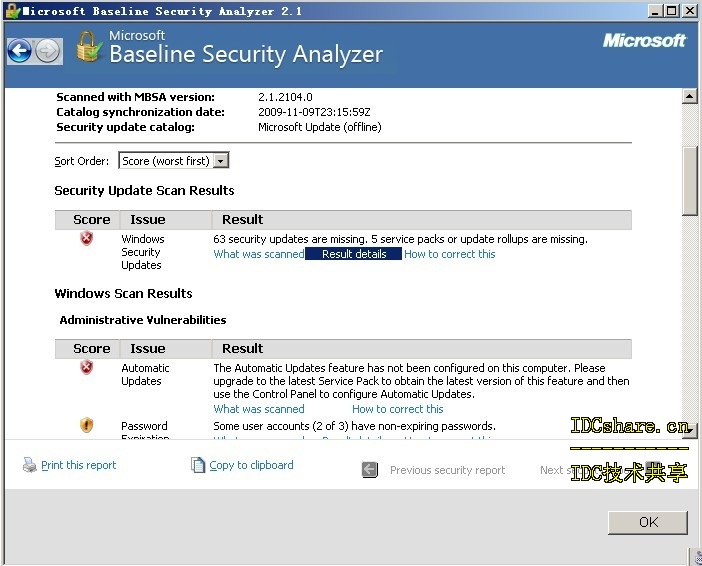Click the Automatic Updates issue text
This screenshot has width=702, height=566.
pyautogui.click(x=145, y=374)
